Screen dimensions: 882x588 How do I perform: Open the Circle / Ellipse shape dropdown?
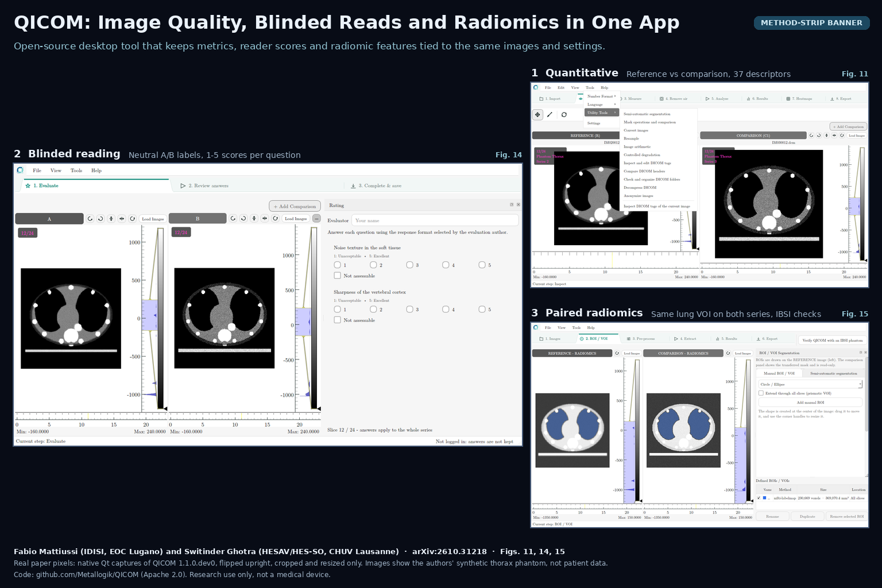tap(810, 384)
